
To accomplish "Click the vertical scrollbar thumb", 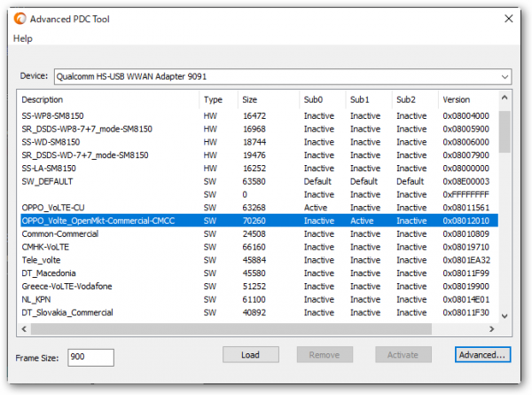I will click(x=505, y=131).
